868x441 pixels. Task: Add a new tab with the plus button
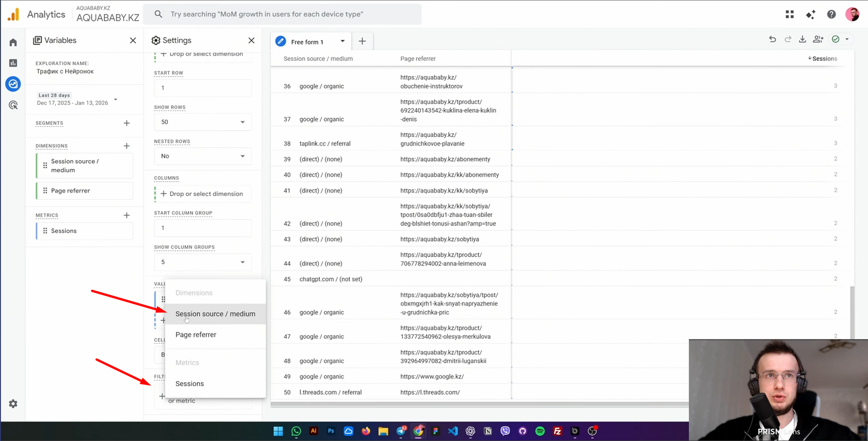(x=362, y=41)
